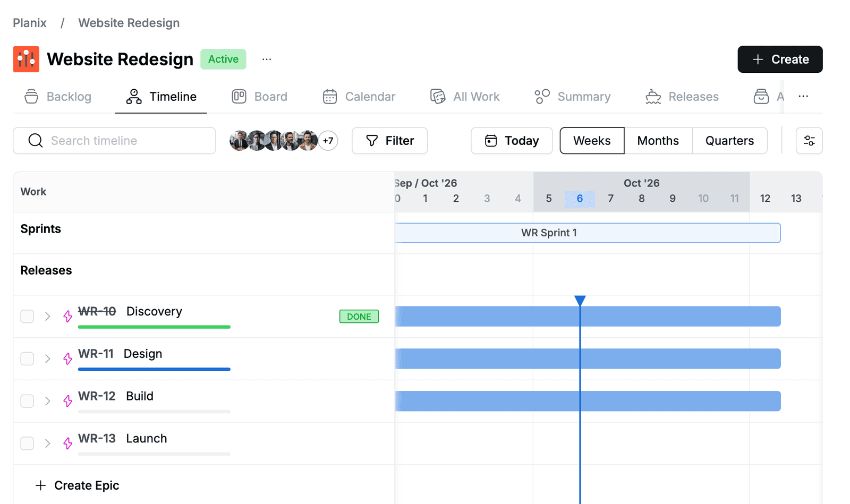
Task: Open the Summary tab
Action: [x=573, y=97]
